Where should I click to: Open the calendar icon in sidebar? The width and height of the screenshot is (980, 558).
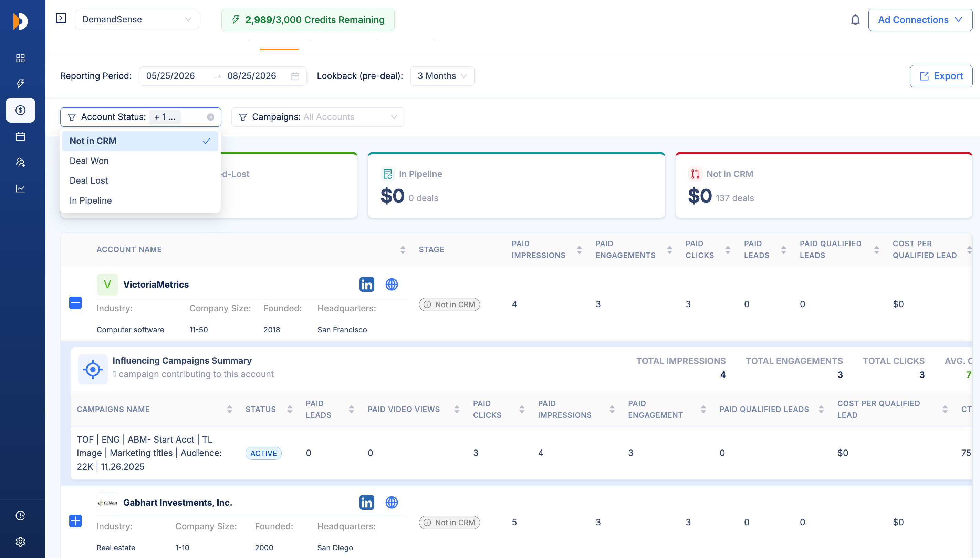[x=20, y=136]
